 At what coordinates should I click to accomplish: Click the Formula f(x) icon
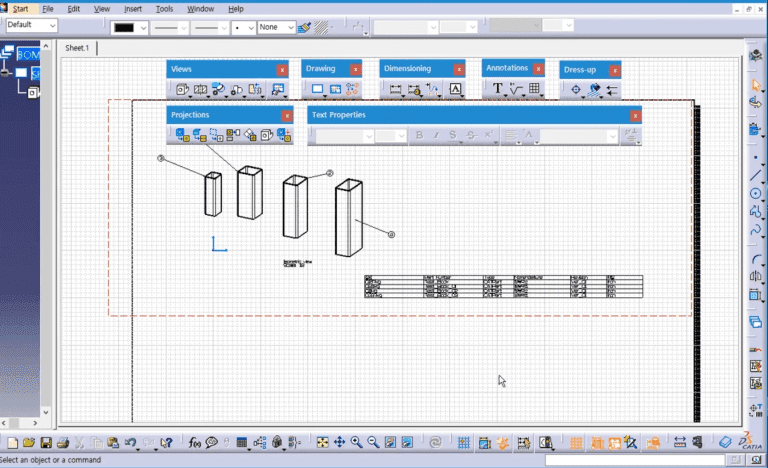pos(196,442)
